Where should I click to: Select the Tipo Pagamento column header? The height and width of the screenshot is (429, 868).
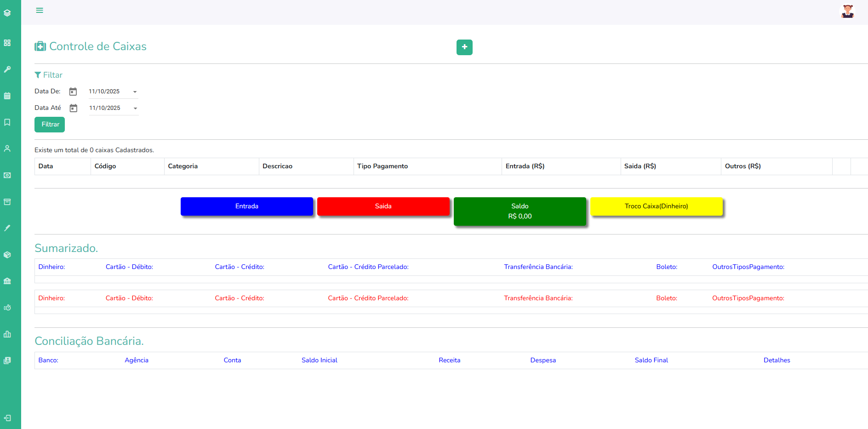pos(382,166)
